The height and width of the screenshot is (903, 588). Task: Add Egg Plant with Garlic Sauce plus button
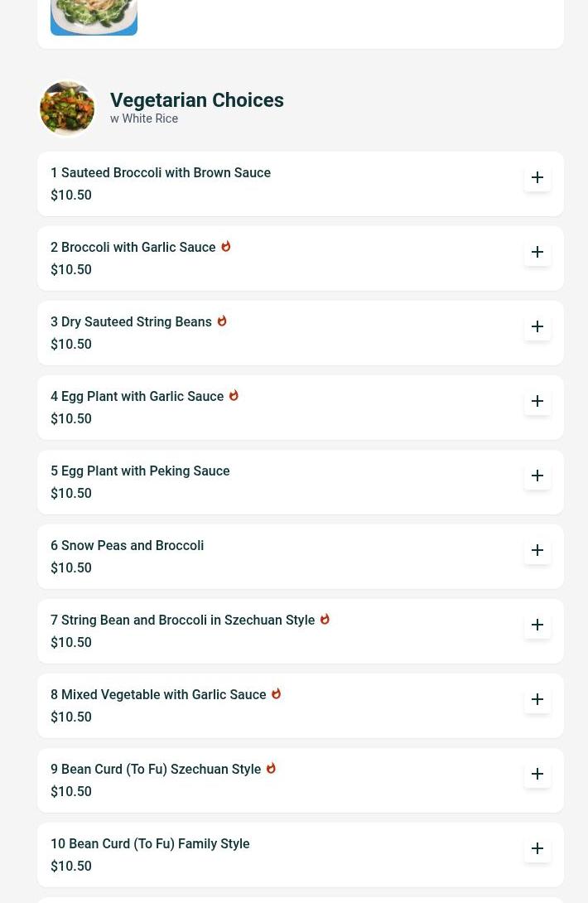click(x=537, y=401)
